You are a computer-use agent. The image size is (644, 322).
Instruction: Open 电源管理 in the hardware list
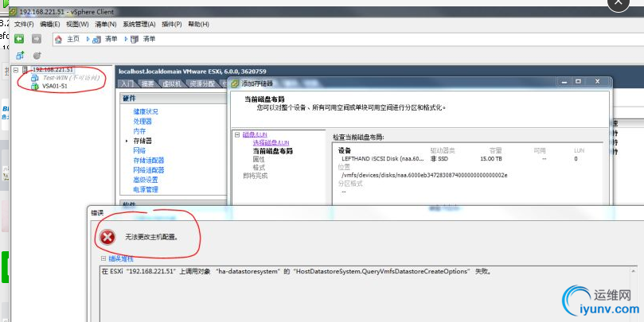pyautogui.click(x=146, y=189)
